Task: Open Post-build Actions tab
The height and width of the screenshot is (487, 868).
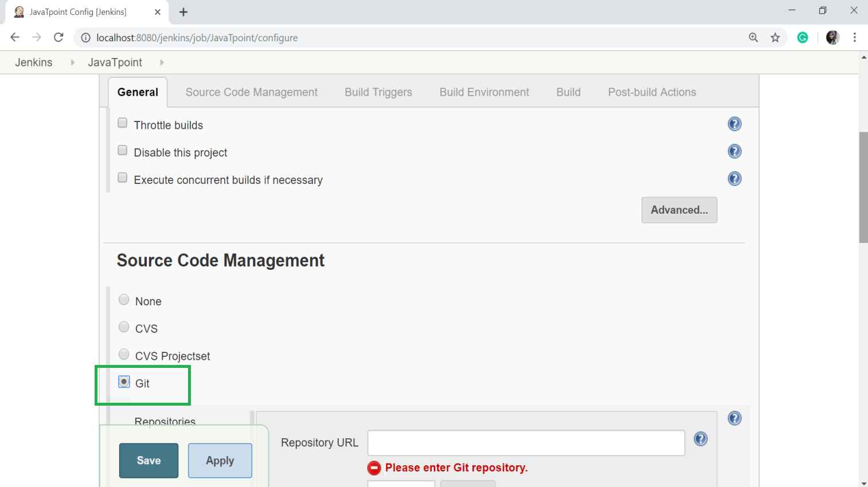Action: (x=652, y=92)
